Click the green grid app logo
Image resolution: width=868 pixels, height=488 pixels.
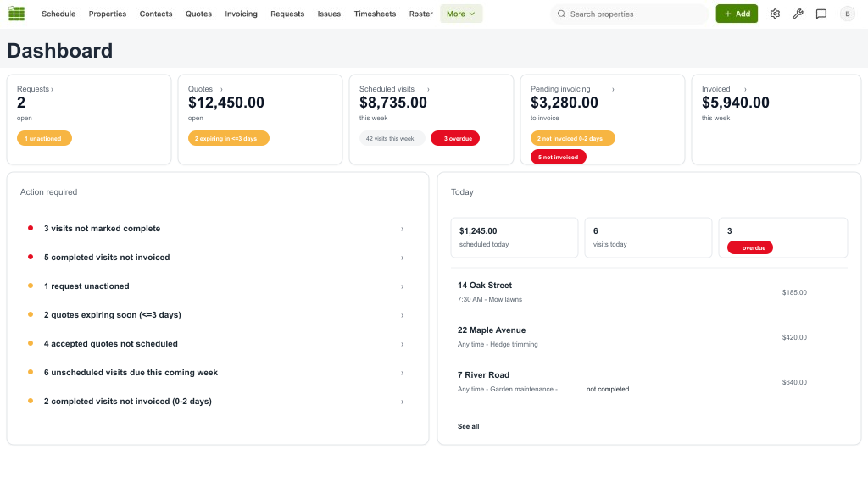[x=17, y=14]
